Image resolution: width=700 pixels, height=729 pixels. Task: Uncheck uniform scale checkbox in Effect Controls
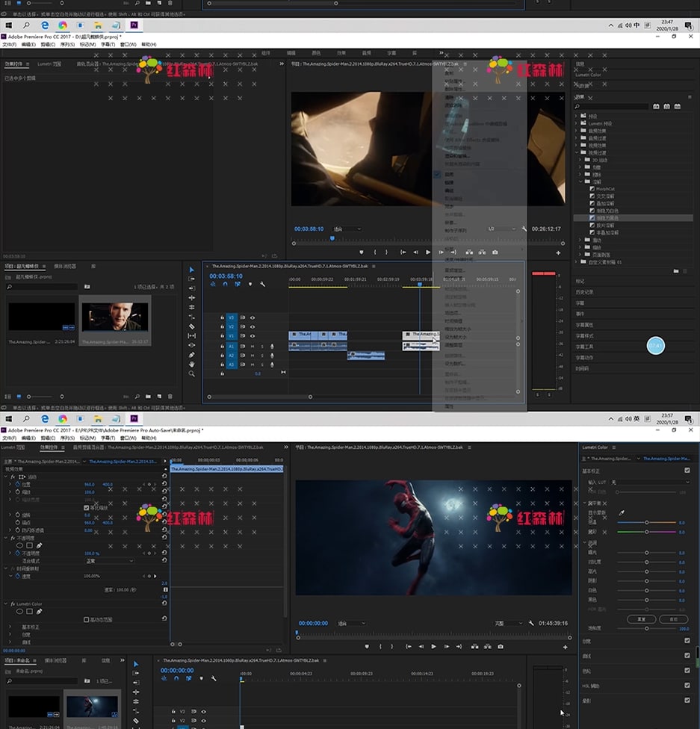[86, 508]
